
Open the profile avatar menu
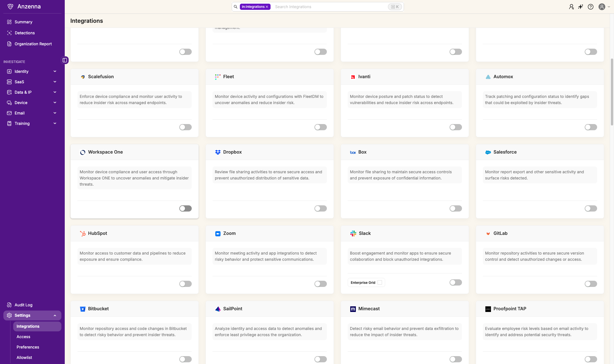602,7
